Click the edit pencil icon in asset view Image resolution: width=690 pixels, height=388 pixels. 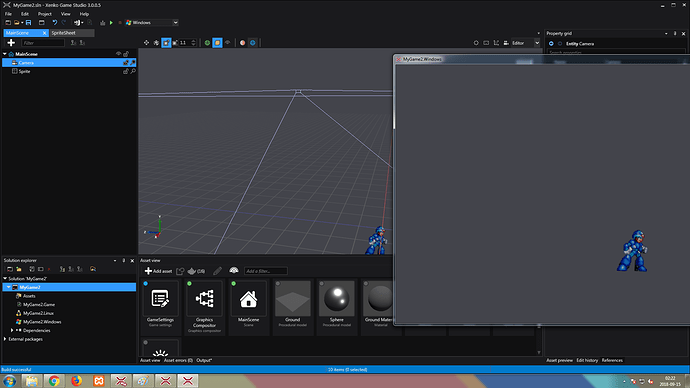pos(217,271)
